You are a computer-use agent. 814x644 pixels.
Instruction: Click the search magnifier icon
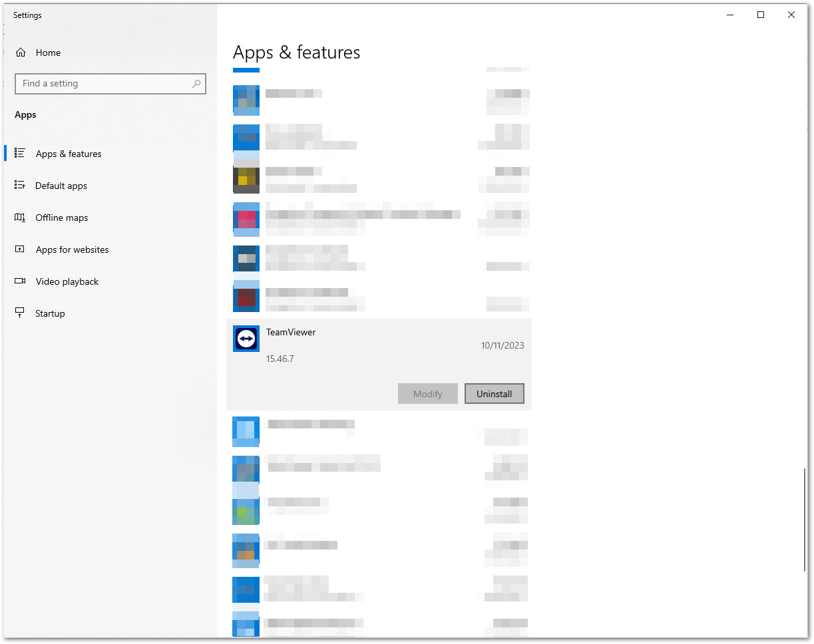tap(196, 84)
